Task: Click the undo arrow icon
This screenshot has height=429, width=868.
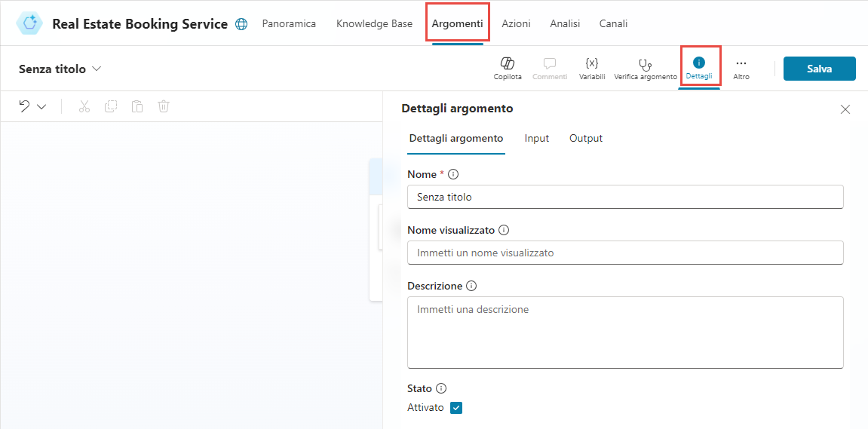Action: pos(25,106)
